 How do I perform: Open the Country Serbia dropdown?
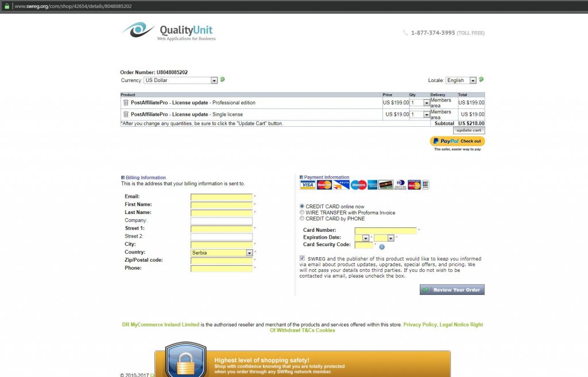click(x=222, y=252)
